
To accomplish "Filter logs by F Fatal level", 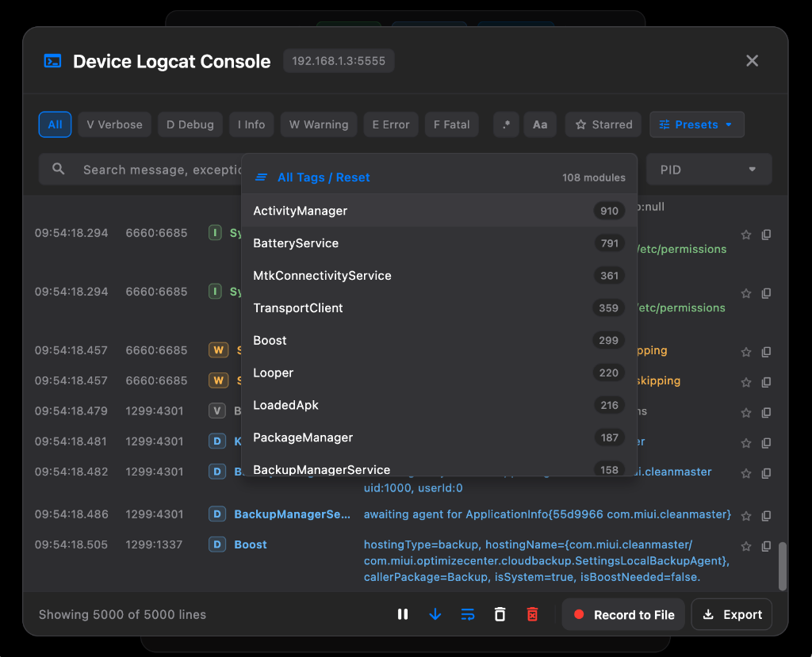I will tap(451, 124).
